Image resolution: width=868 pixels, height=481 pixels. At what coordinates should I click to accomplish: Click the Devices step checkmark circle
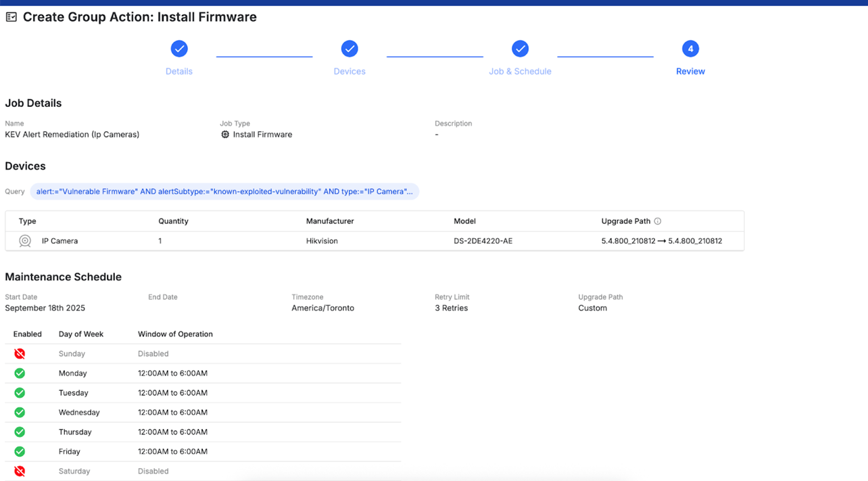[349, 49]
